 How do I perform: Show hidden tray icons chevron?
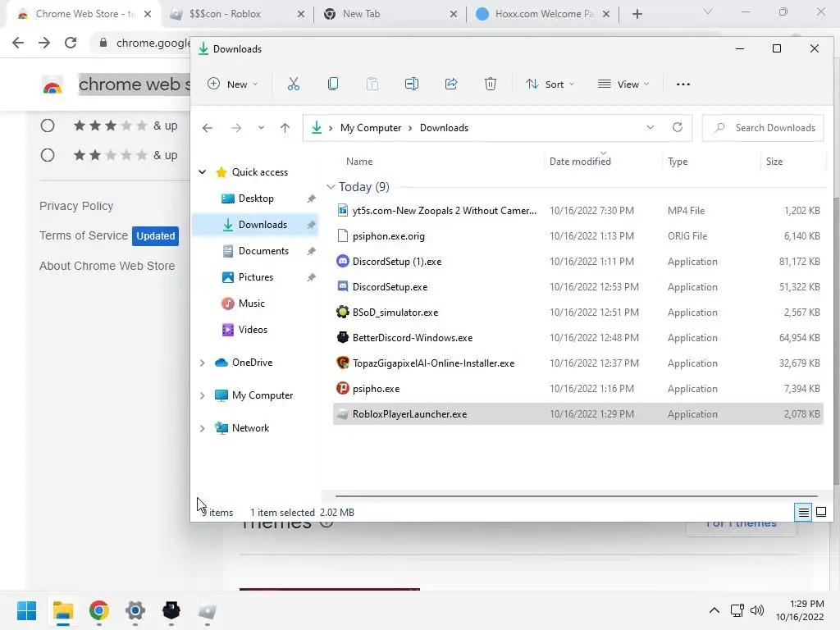(714, 610)
